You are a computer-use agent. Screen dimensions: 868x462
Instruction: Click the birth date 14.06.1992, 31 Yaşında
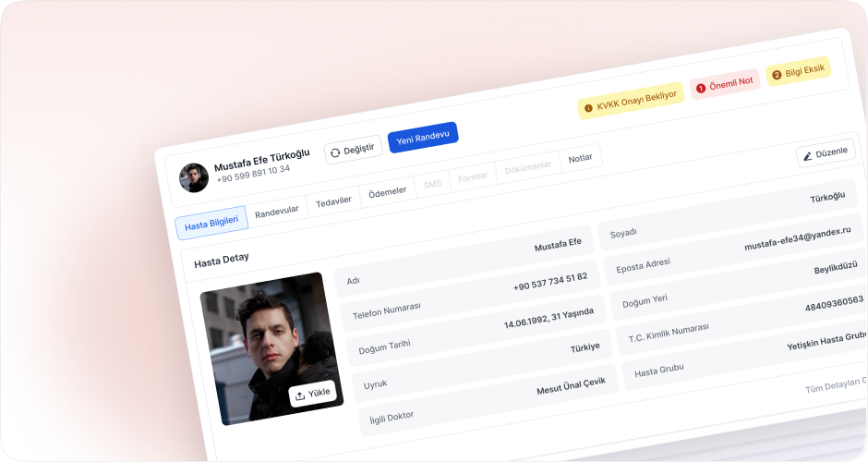(x=549, y=318)
